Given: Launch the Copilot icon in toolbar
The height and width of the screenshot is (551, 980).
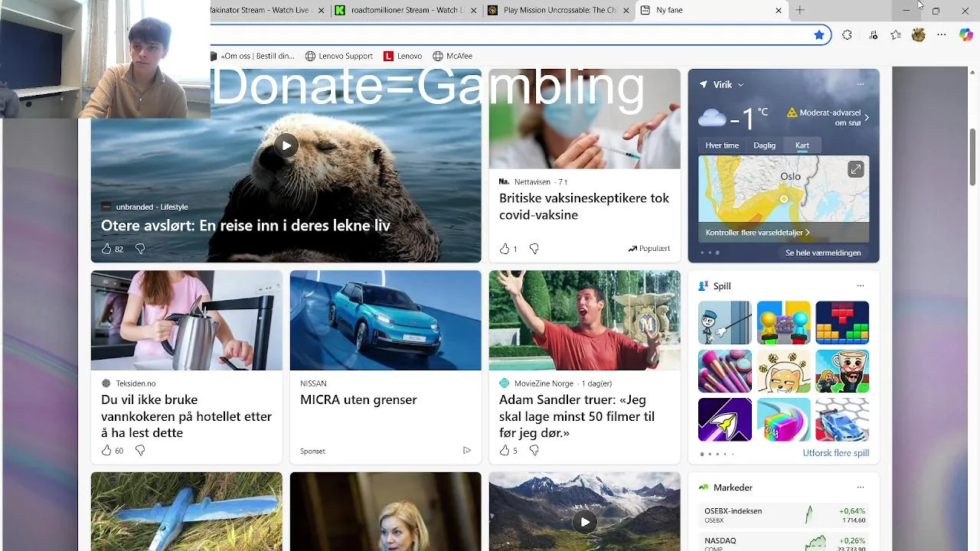Looking at the screenshot, I should pyautogui.click(x=965, y=34).
